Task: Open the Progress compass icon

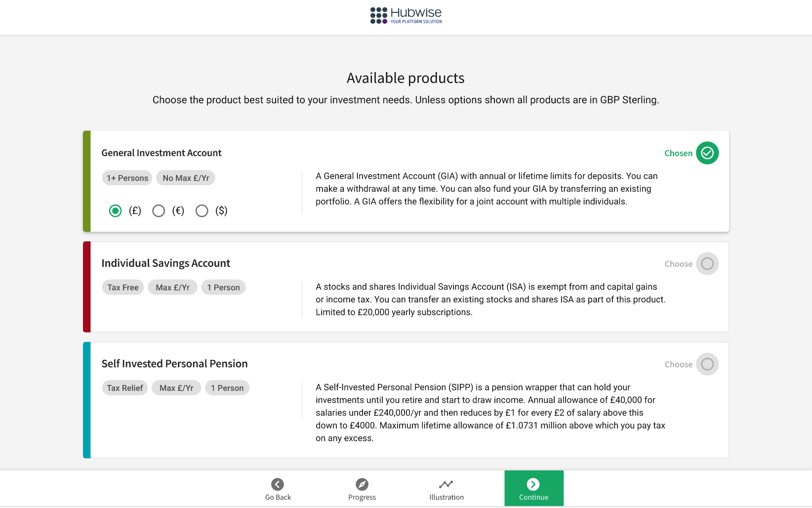Action: click(x=362, y=484)
